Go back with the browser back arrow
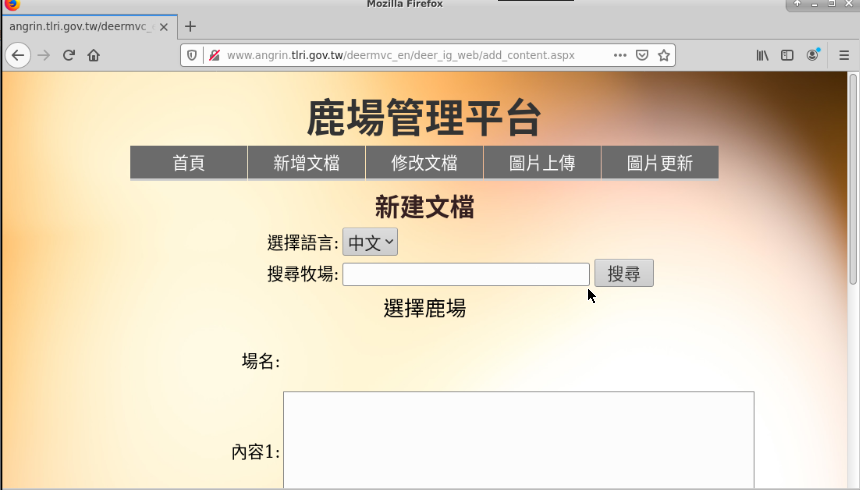Screen dimensions: 860x490 point(18,55)
